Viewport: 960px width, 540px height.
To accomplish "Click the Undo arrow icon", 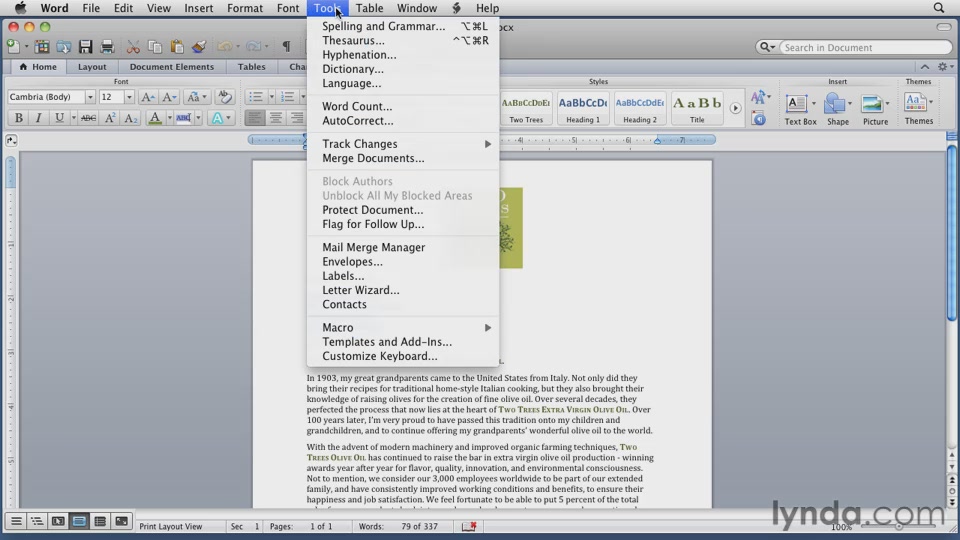I will pos(225,47).
